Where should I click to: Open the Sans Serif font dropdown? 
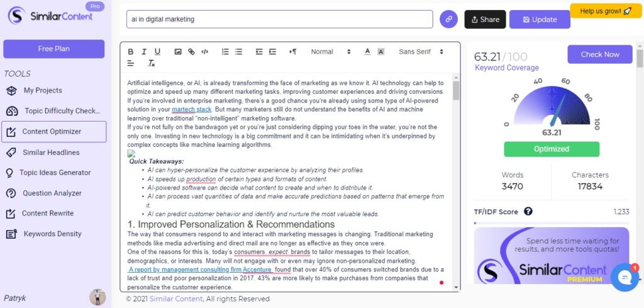click(x=421, y=52)
